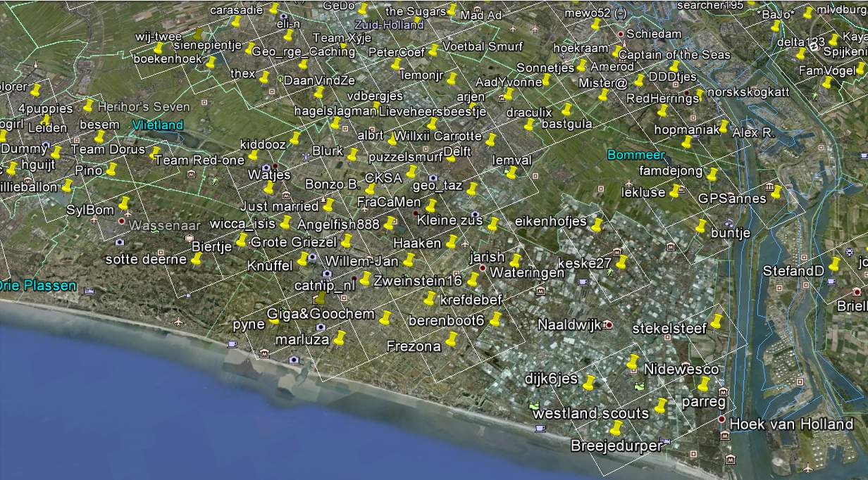The image size is (868, 480).
Task: Click the dijk6jes pushpin marker
Action: coord(589,383)
